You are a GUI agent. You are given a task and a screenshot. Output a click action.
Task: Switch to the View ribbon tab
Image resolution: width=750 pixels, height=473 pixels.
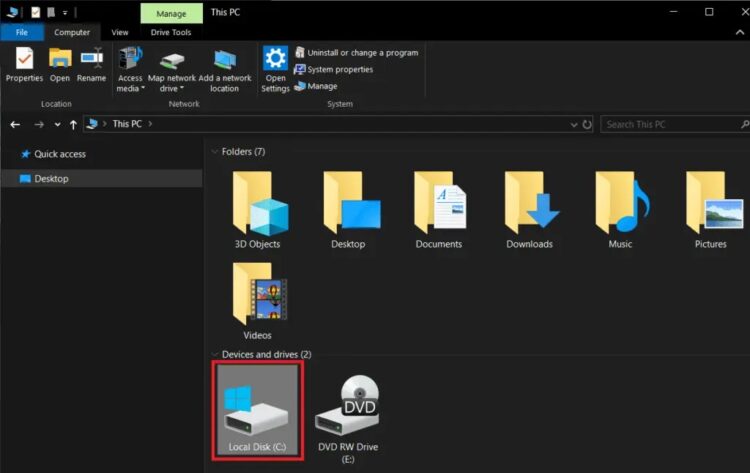click(x=120, y=32)
